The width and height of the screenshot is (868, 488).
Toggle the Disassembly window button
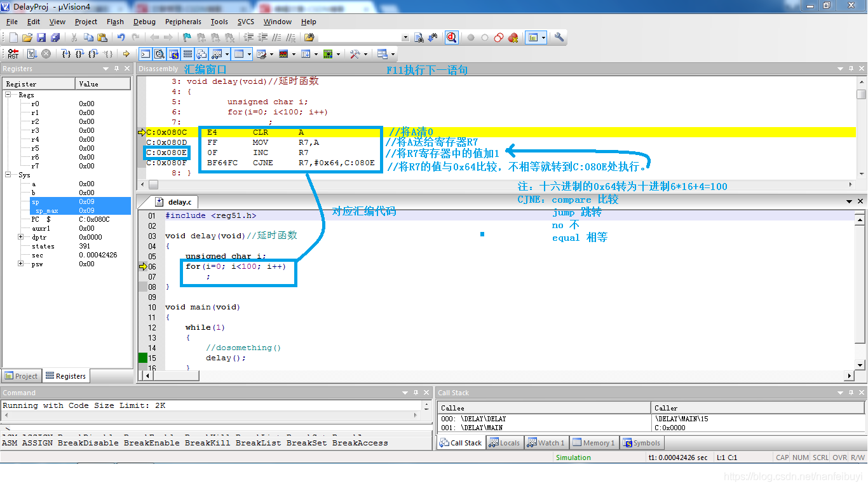159,54
